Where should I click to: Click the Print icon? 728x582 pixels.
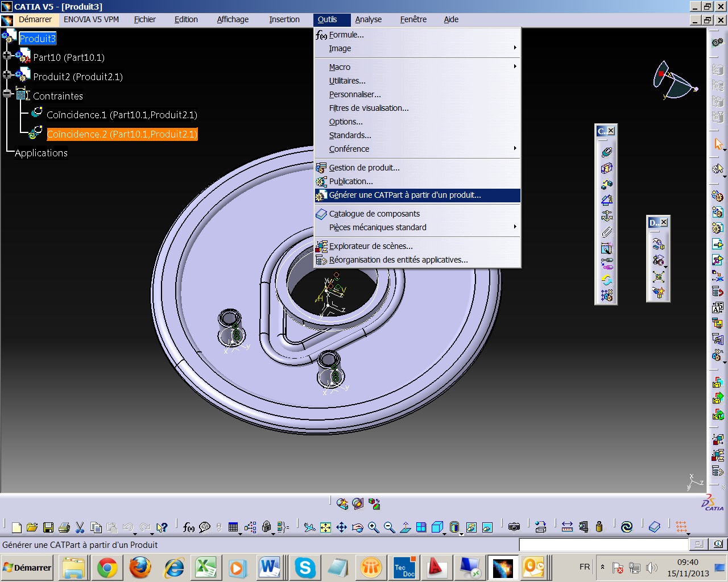click(x=64, y=527)
